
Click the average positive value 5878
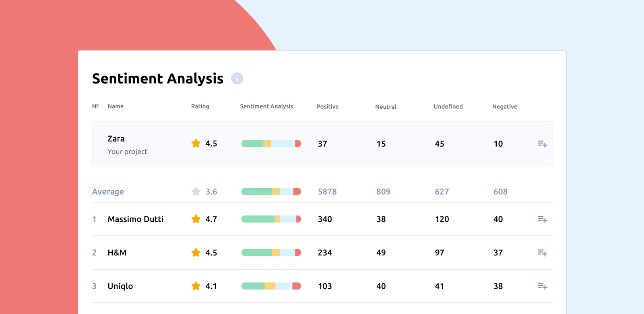[327, 192]
